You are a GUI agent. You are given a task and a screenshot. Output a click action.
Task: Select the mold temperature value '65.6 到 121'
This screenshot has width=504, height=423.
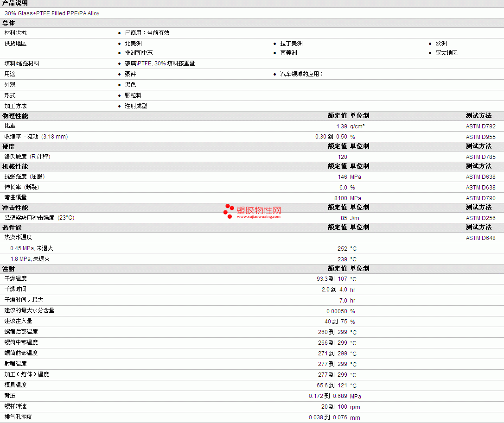click(332, 385)
